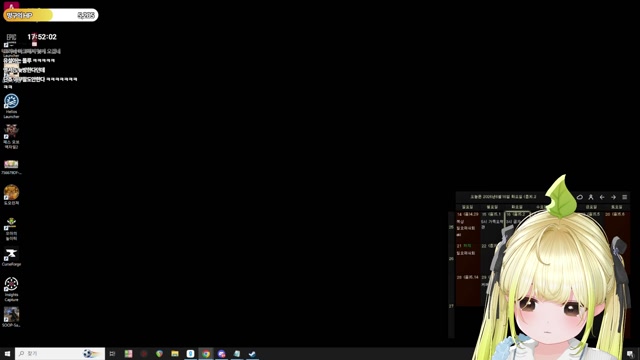This screenshot has height=360, width=640.
Task: Open the hamburger menu in calendar widget
Action: (x=624, y=197)
